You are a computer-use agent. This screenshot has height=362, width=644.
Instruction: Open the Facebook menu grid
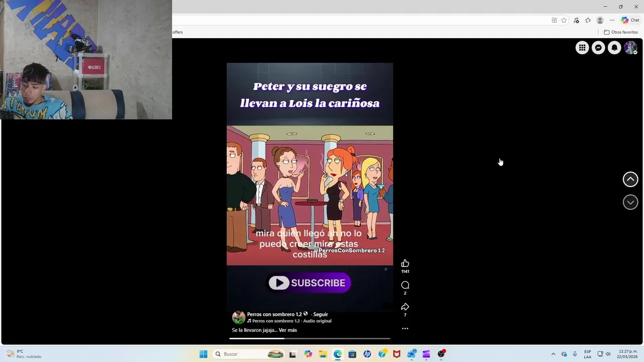[x=582, y=48]
